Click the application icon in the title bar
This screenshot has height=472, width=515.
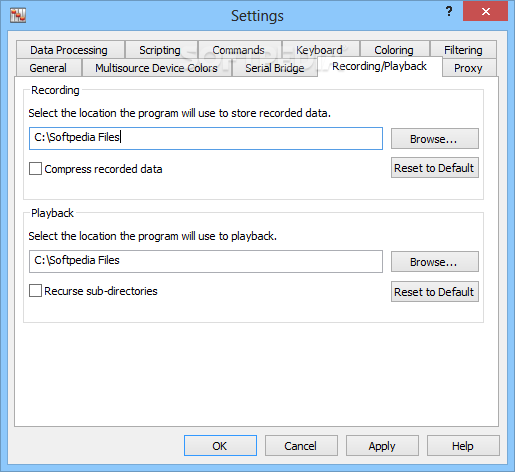pos(18,15)
